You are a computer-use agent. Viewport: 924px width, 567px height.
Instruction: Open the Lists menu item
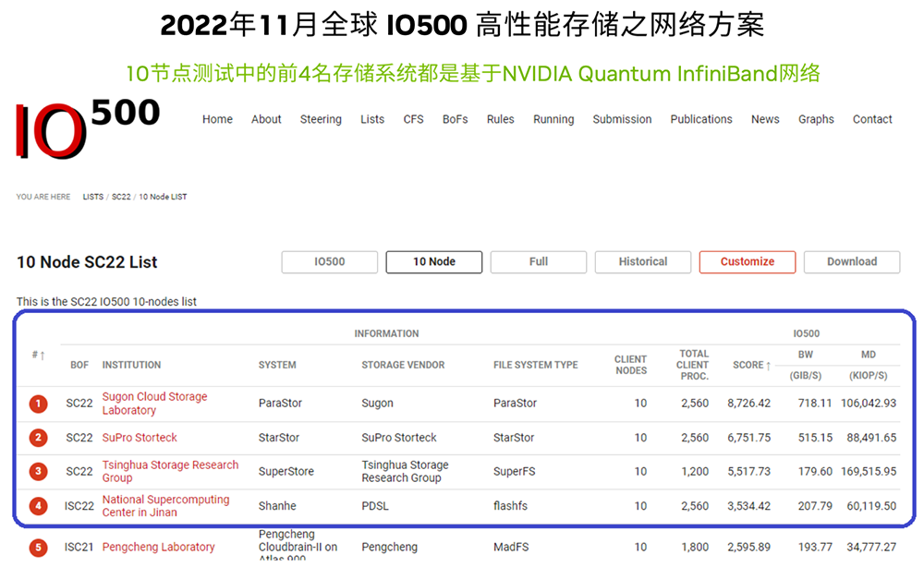(x=372, y=119)
